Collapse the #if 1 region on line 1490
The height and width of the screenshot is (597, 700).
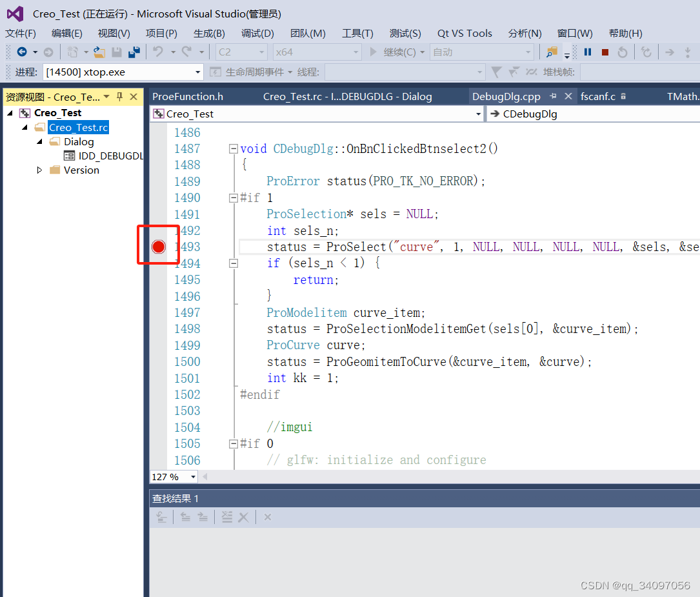[x=233, y=197]
